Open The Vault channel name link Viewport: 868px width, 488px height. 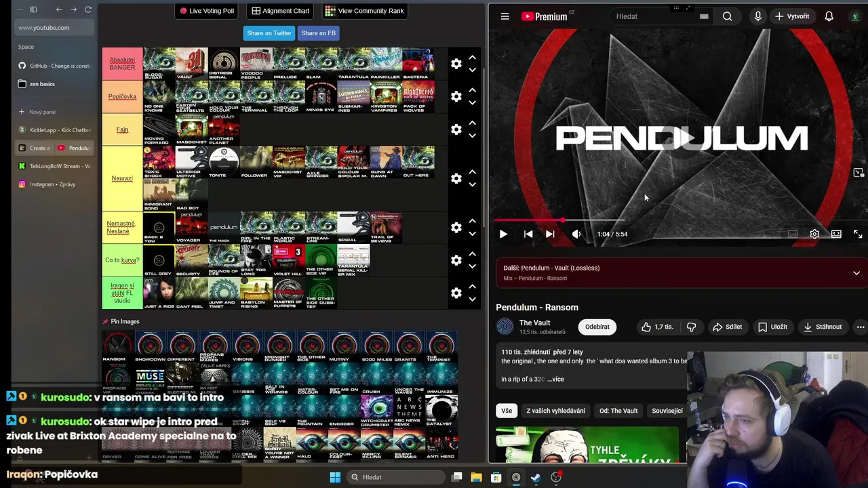(534, 323)
